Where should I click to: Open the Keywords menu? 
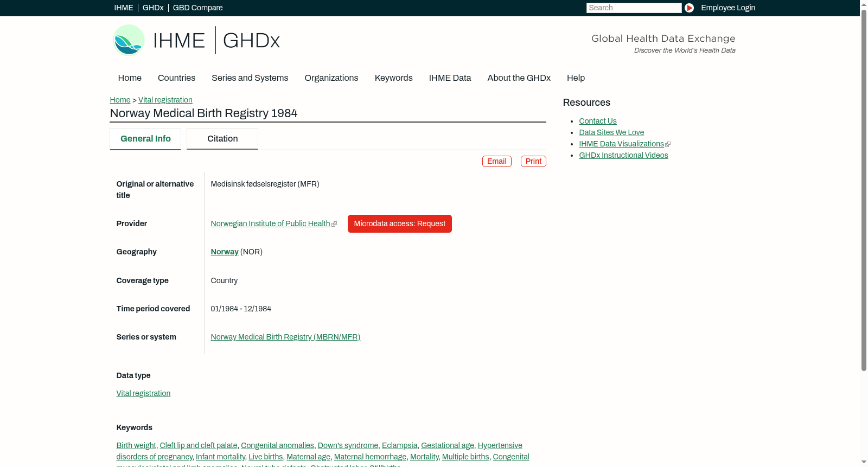pos(394,78)
